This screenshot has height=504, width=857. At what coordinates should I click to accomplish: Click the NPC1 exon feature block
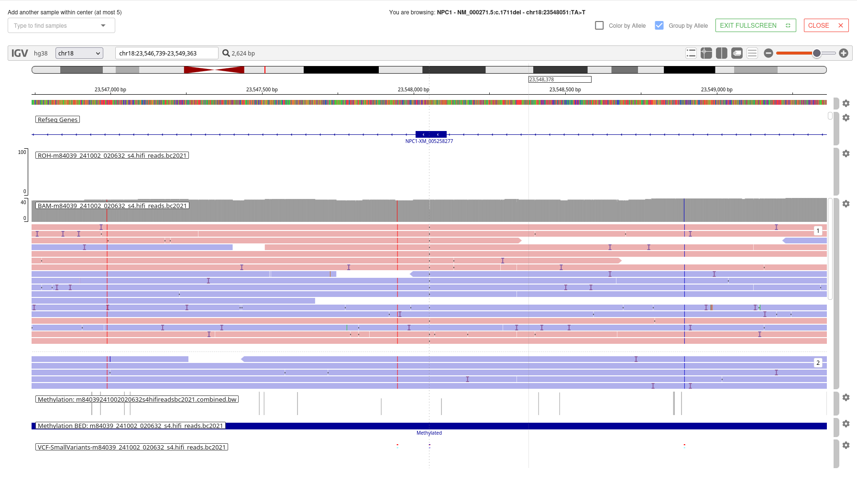(431, 134)
